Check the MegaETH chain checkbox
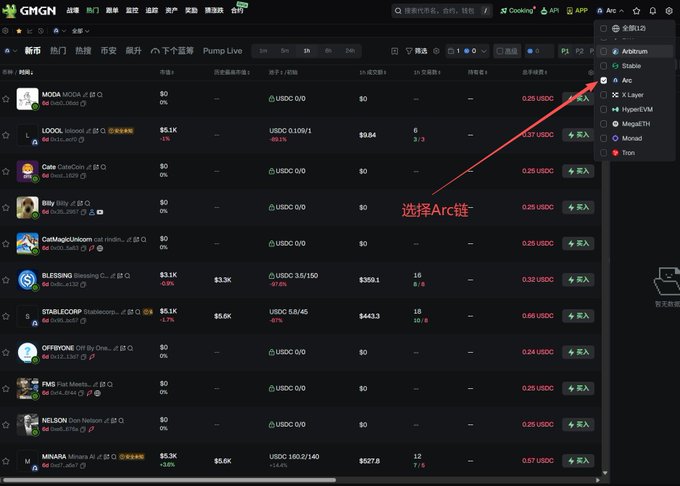 [x=603, y=124]
